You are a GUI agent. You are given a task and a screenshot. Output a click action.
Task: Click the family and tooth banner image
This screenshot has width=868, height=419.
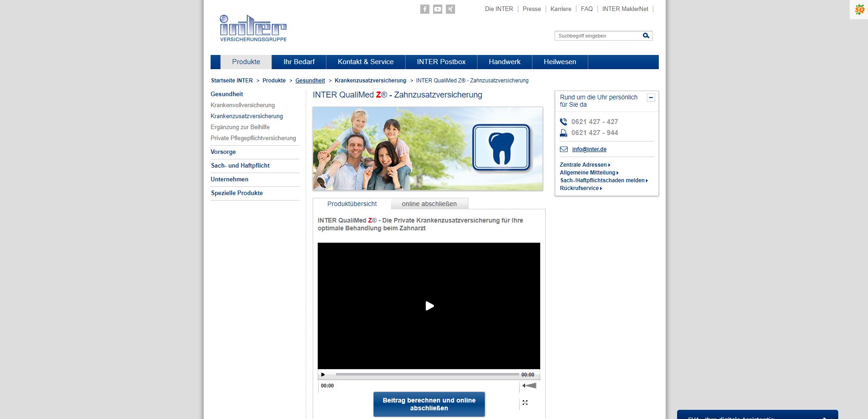coord(428,149)
